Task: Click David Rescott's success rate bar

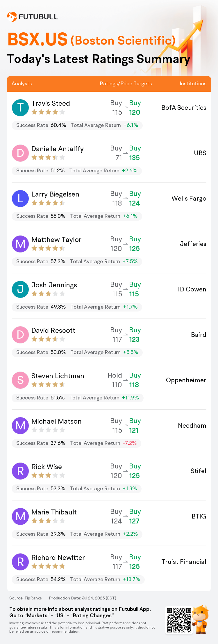Action: pyautogui.click(x=77, y=352)
